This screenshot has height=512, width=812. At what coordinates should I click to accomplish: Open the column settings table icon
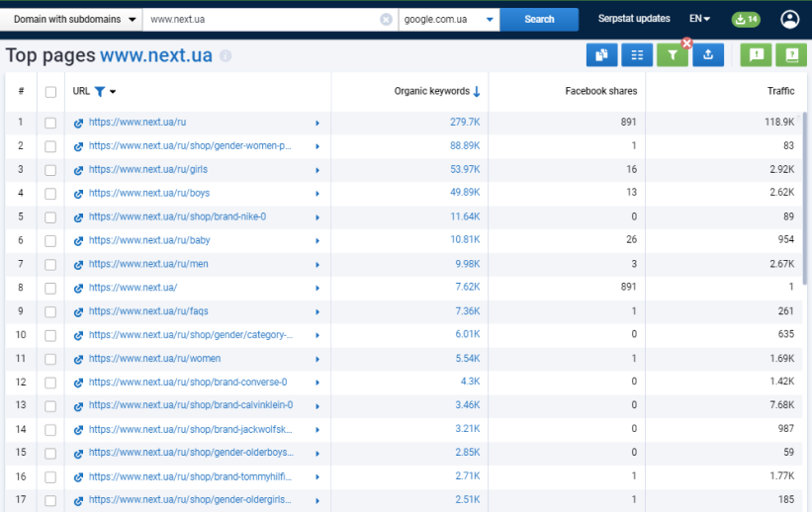click(637, 55)
